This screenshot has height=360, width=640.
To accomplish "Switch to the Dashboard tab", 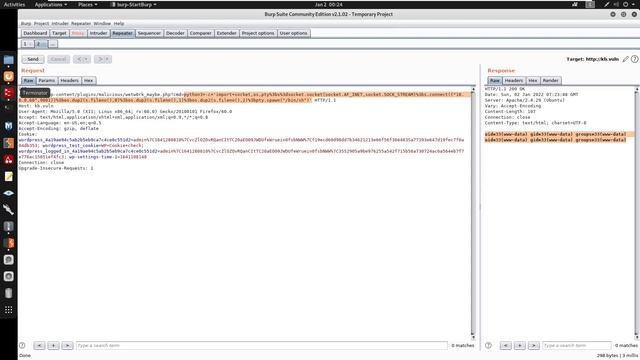I will 35,33.
